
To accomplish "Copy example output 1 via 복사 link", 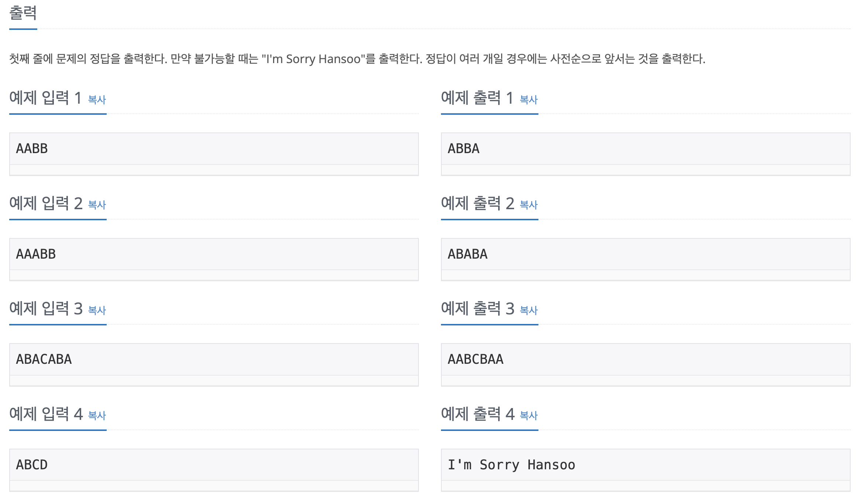I will [x=529, y=100].
